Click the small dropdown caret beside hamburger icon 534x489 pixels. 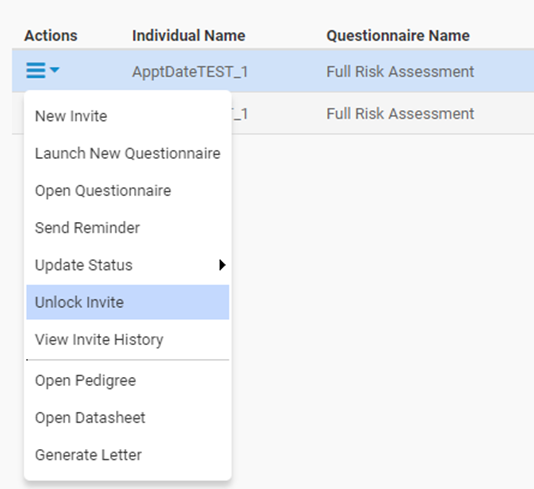[54, 70]
